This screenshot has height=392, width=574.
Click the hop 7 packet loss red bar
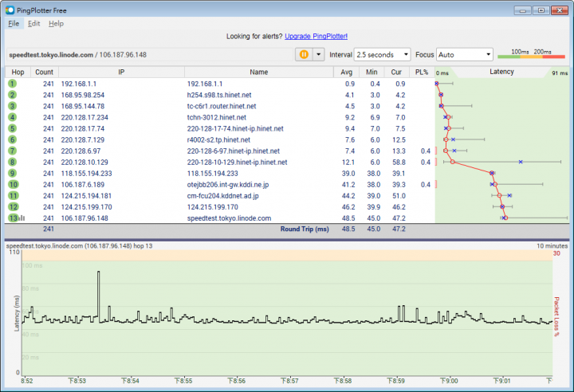click(436, 151)
